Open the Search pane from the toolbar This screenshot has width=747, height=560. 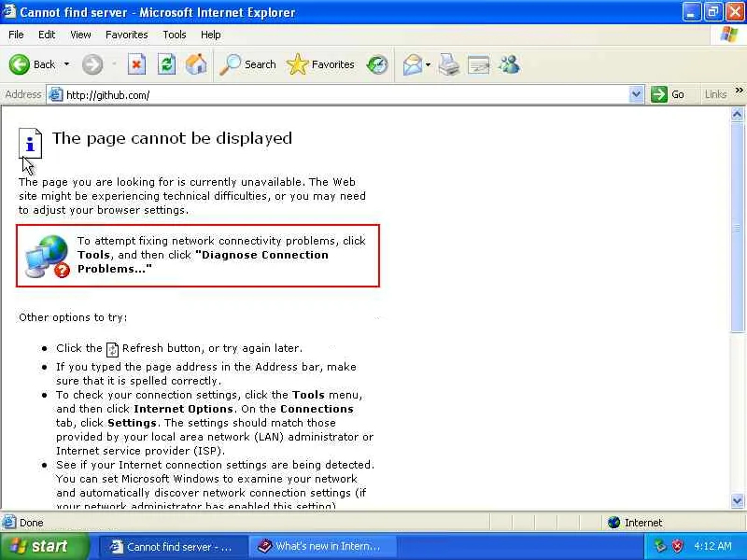pyautogui.click(x=247, y=64)
